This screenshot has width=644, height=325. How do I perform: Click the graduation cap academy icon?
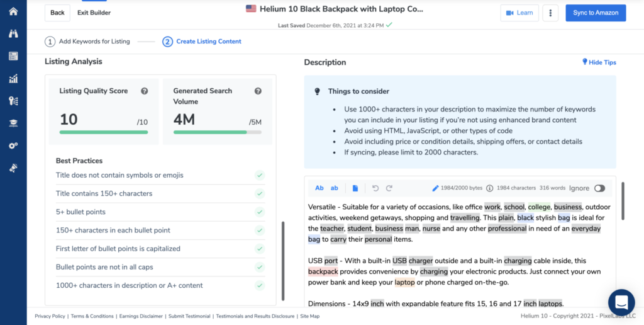13,123
